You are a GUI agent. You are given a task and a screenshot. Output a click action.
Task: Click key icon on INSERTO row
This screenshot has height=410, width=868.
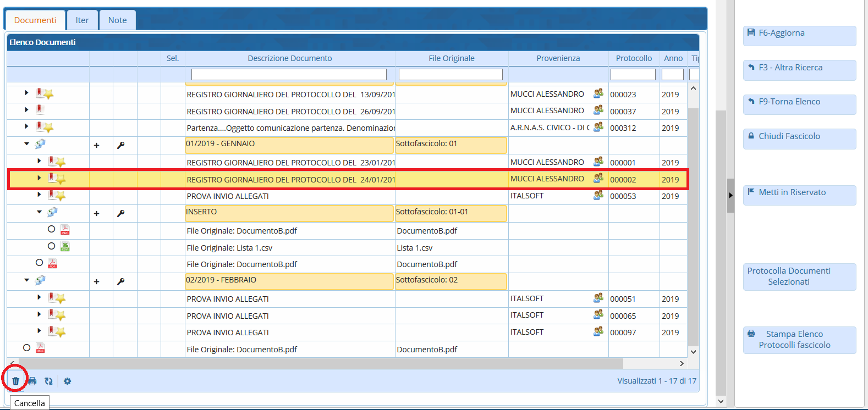[120, 213]
